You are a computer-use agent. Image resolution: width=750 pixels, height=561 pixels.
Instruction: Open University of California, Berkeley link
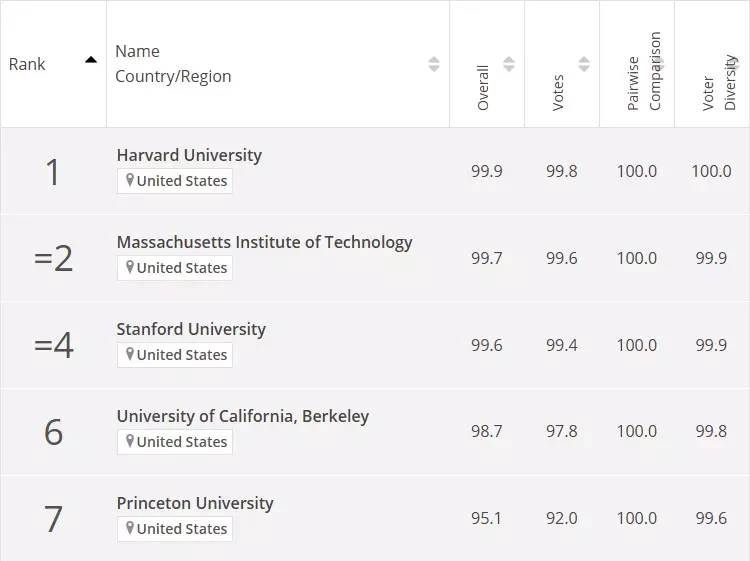[243, 416]
